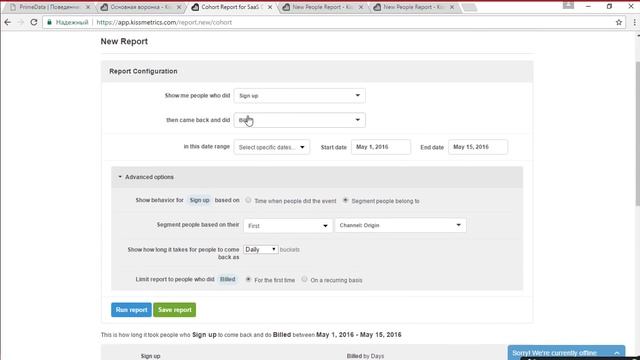640x360 pixels.
Task: Click the 'New Report' heading
Action: 124,42
